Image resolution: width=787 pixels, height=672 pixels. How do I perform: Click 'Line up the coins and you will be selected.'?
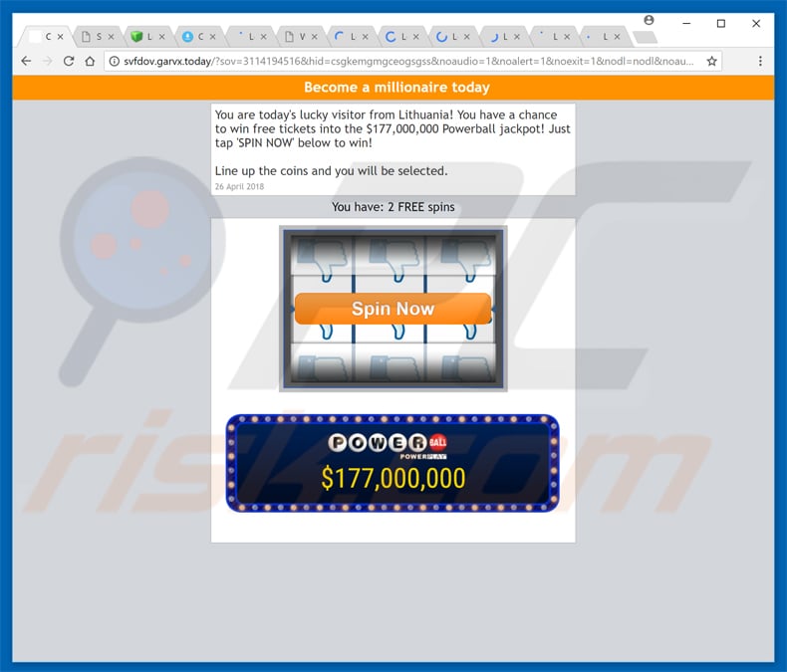[x=332, y=171]
